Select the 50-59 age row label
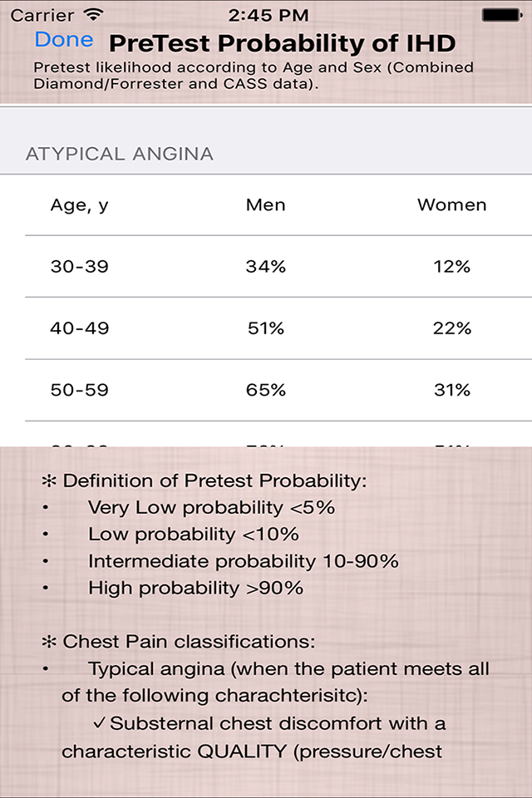This screenshot has height=798, width=532. [x=80, y=390]
